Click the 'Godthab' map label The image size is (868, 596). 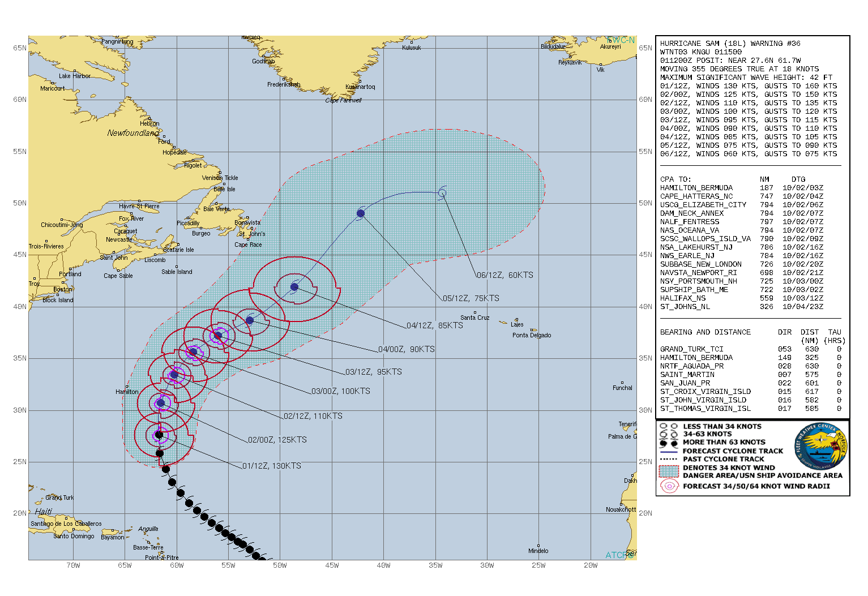pos(263,62)
